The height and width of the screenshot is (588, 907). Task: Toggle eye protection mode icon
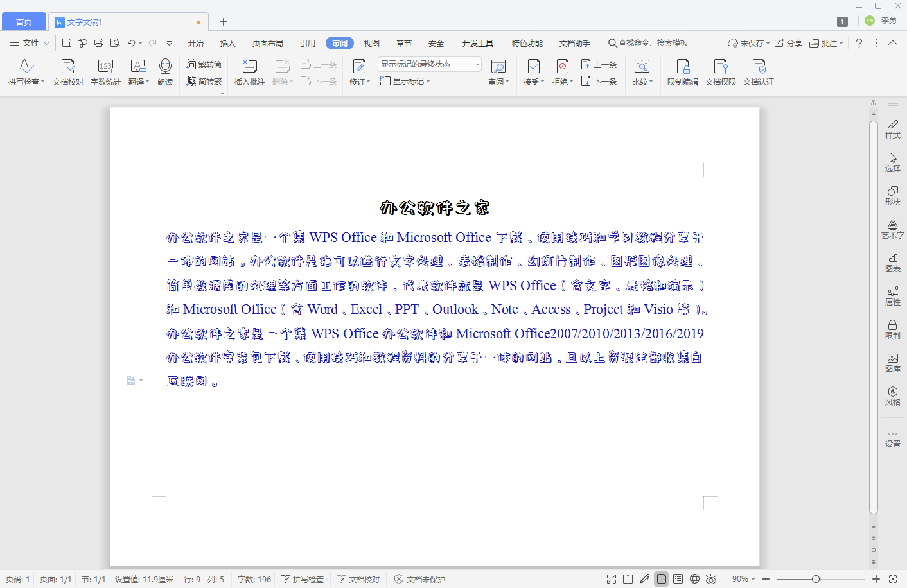point(711,579)
